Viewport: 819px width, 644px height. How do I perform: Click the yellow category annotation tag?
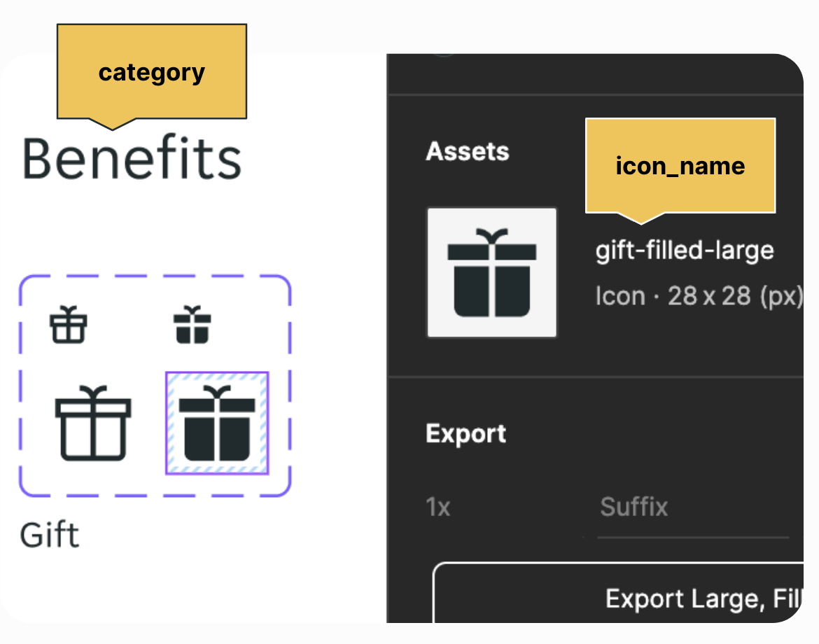coord(151,72)
